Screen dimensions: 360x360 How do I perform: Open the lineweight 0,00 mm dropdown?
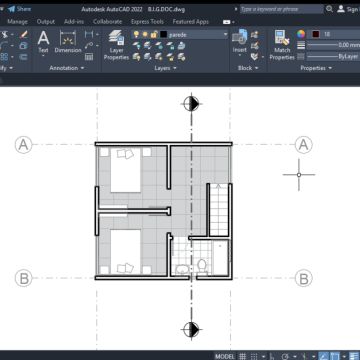coord(333,45)
